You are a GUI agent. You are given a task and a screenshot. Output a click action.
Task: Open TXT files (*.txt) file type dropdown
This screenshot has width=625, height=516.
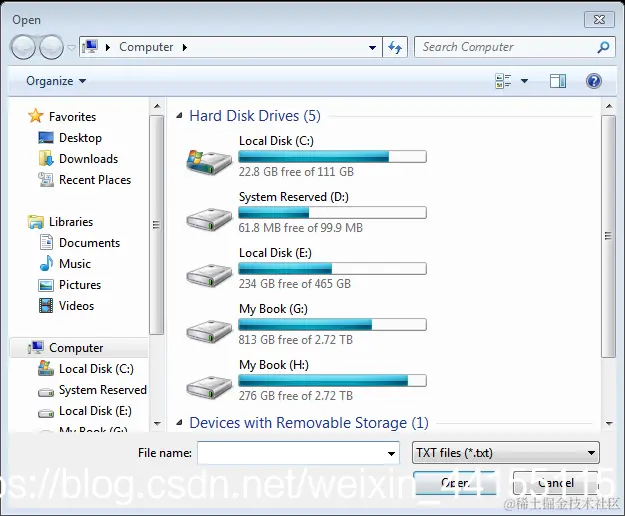point(505,453)
